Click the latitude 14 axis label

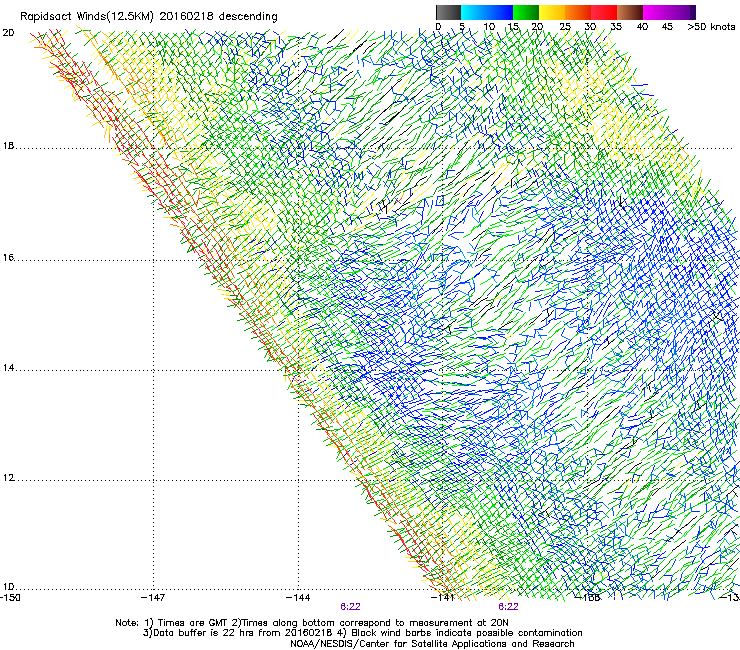8,368
